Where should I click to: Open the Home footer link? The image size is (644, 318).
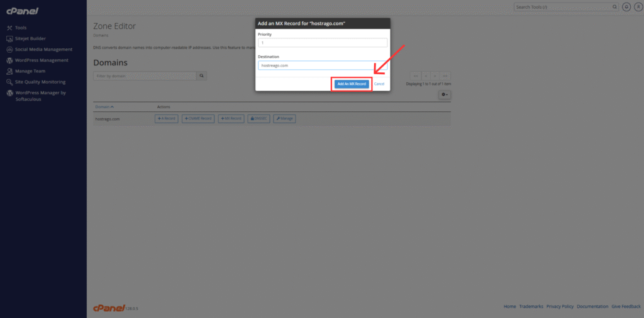509,307
